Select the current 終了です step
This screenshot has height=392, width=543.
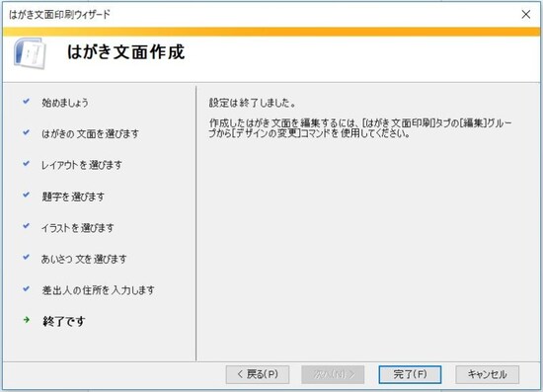click(64, 321)
